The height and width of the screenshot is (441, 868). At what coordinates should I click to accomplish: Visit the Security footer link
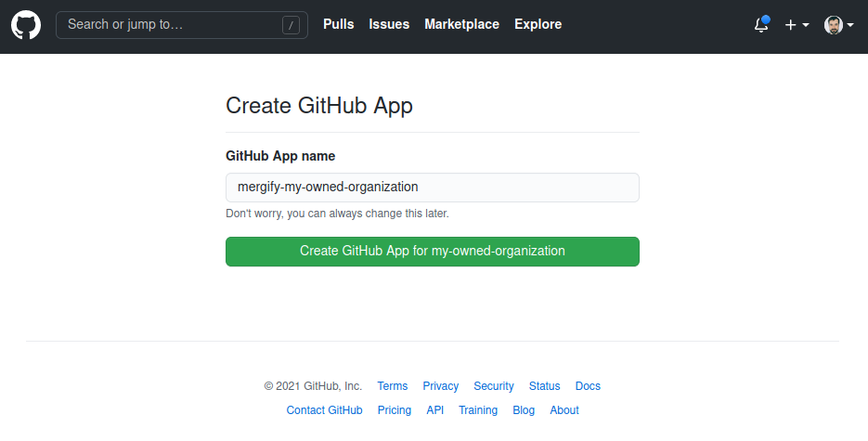pos(494,386)
